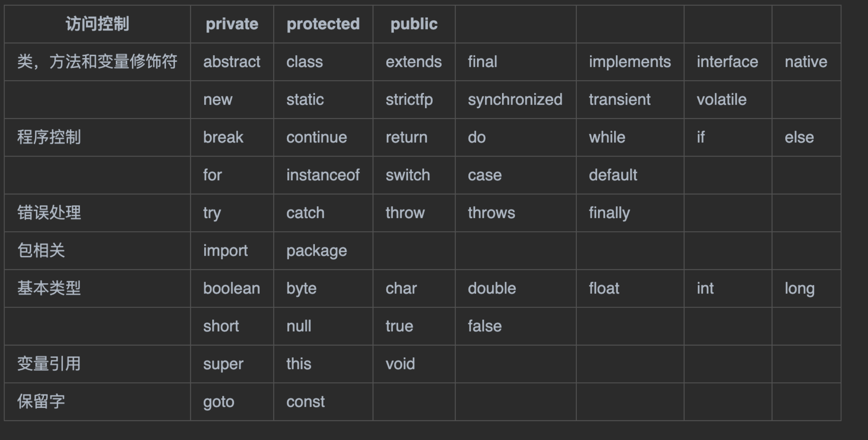
Task: Click the 'super' keyword text
Action: 223,364
